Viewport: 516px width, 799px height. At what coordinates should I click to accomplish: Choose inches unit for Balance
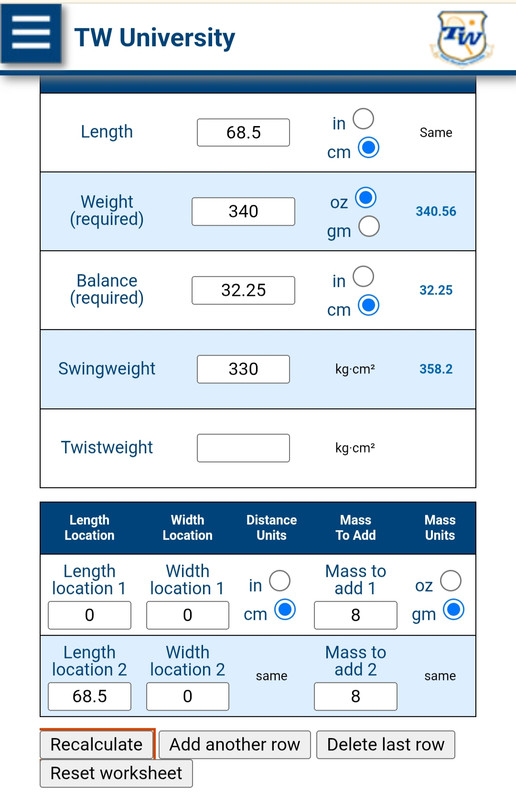(x=364, y=276)
